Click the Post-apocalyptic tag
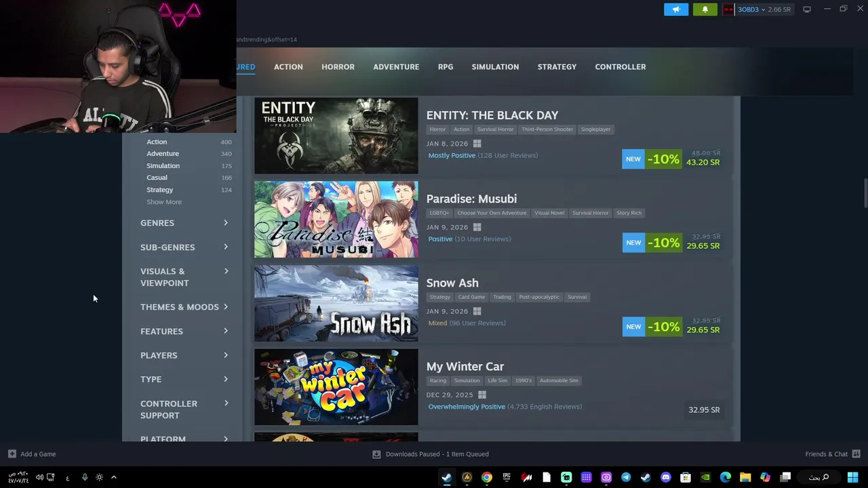 pyautogui.click(x=539, y=297)
